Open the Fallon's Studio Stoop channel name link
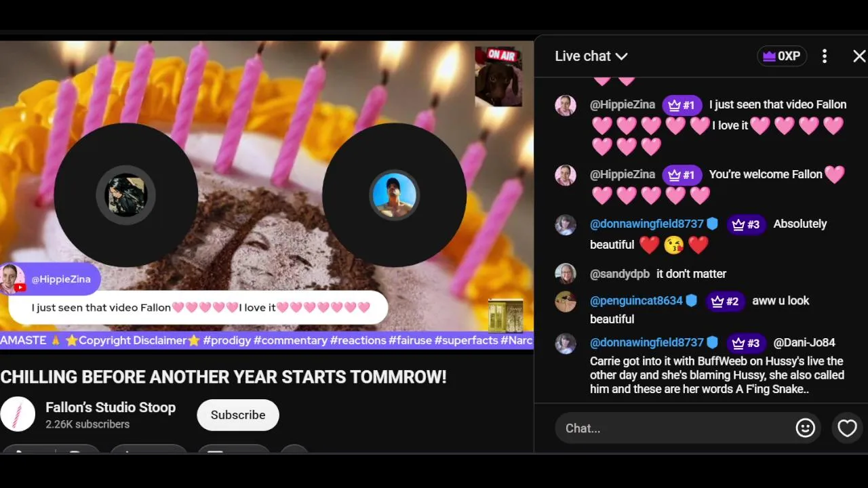This screenshot has height=488, width=868. coord(111,407)
